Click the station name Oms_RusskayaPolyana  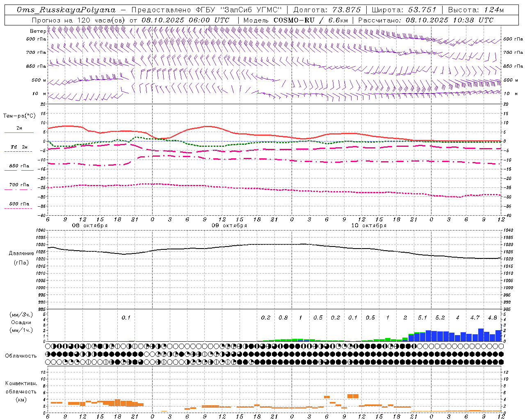coord(66,10)
